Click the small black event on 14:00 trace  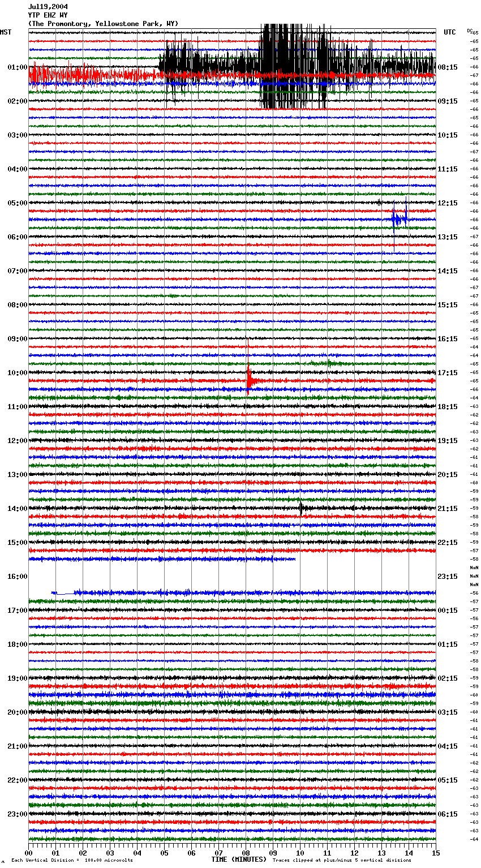[x=303, y=508]
